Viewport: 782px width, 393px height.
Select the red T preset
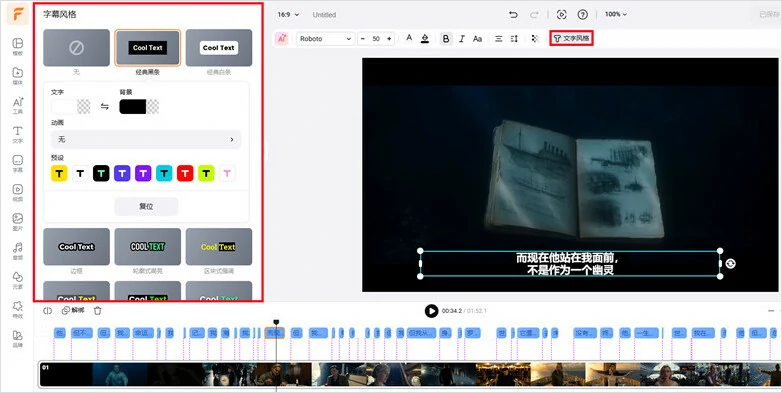pyautogui.click(x=185, y=173)
